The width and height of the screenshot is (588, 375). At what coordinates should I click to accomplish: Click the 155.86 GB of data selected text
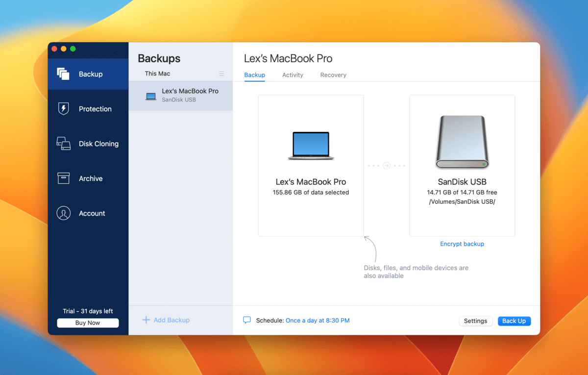click(x=311, y=193)
